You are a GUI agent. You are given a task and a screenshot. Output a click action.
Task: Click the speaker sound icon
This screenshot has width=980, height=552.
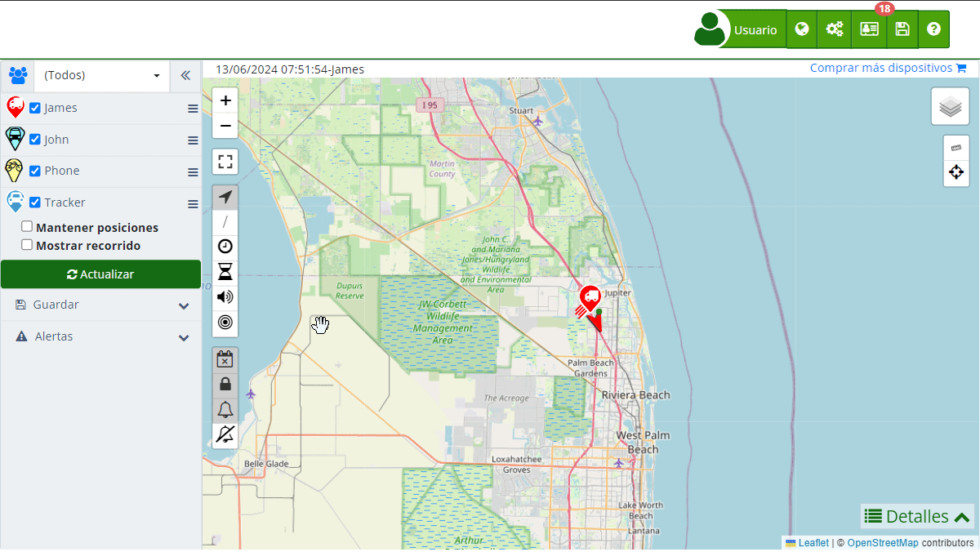click(x=225, y=297)
